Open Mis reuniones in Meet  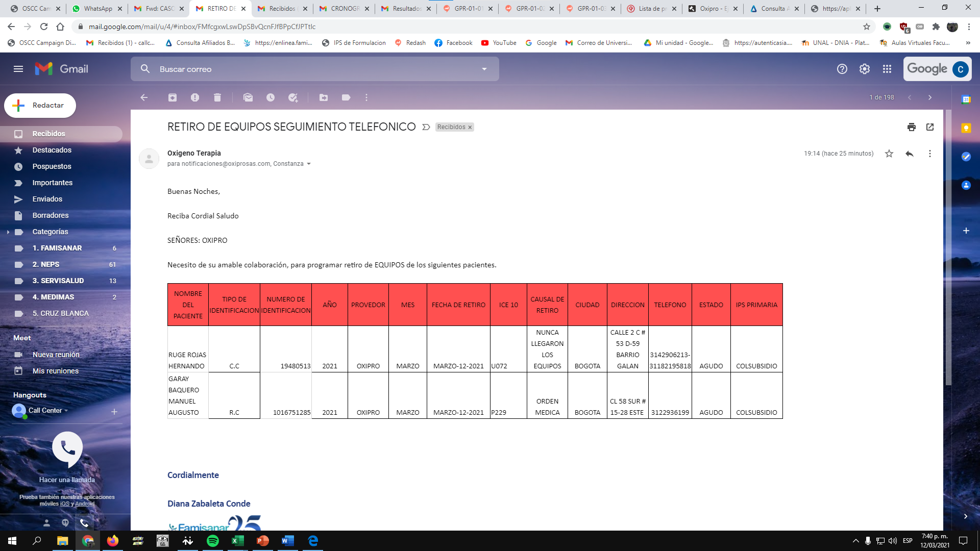pyautogui.click(x=61, y=371)
